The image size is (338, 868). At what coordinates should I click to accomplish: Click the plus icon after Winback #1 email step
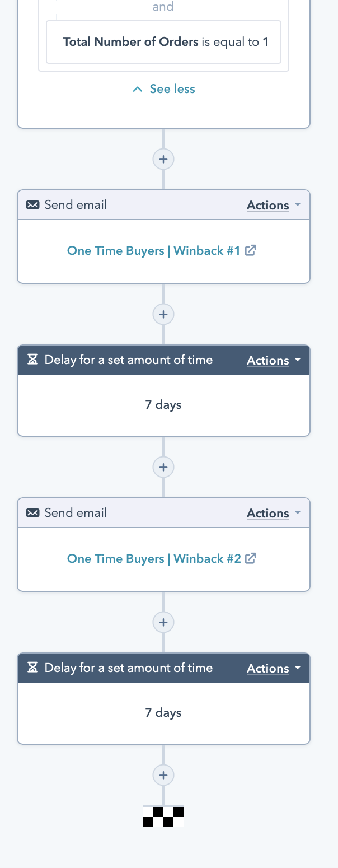[163, 314]
